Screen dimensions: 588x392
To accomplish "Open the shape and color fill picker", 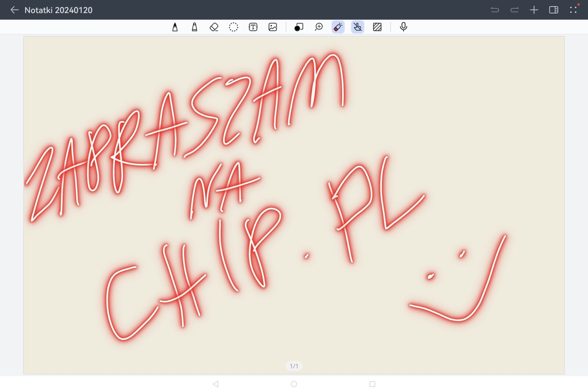I will coord(299,27).
